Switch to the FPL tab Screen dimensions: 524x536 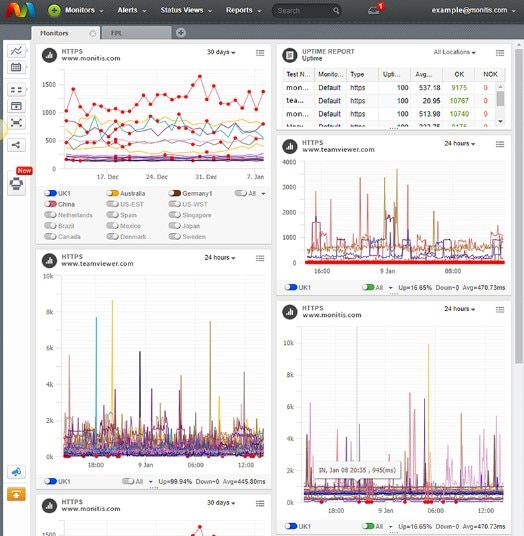coord(136,33)
